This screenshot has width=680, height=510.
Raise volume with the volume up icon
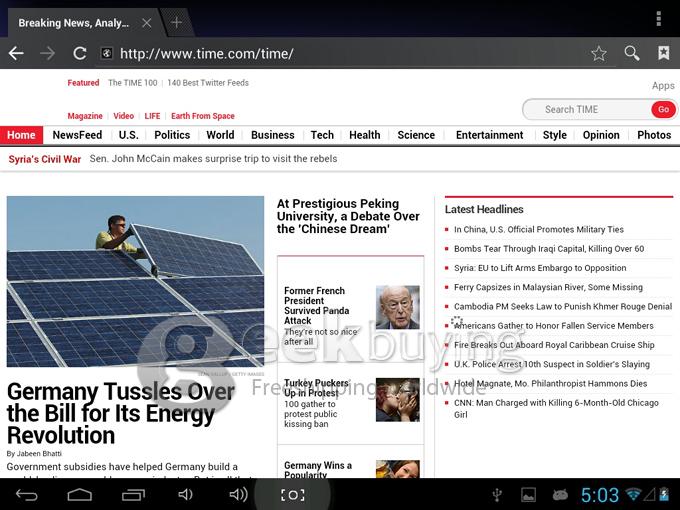(238, 494)
